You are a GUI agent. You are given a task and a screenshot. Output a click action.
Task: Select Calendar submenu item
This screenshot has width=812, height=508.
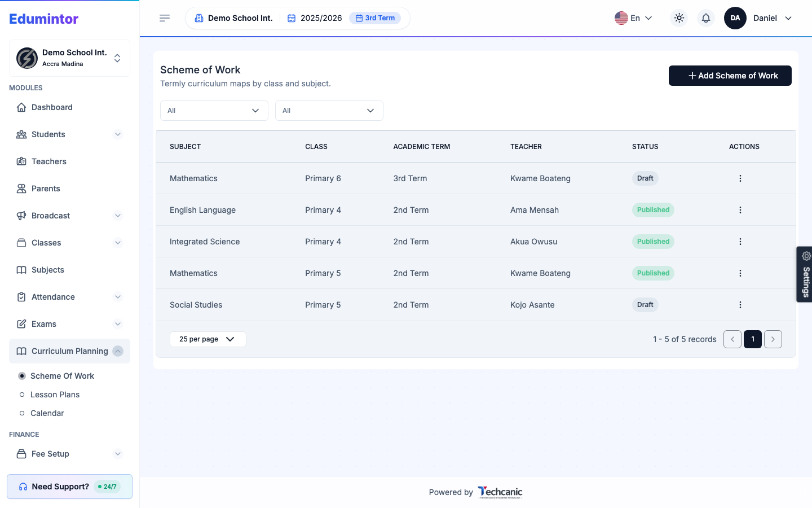(47, 413)
